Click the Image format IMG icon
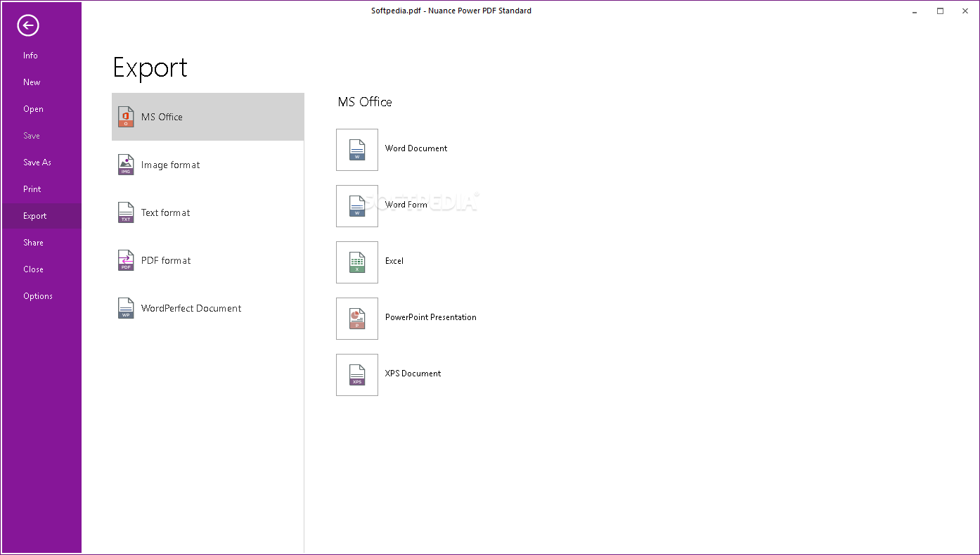The width and height of the screenshot is (980, 555). (126, 165)
